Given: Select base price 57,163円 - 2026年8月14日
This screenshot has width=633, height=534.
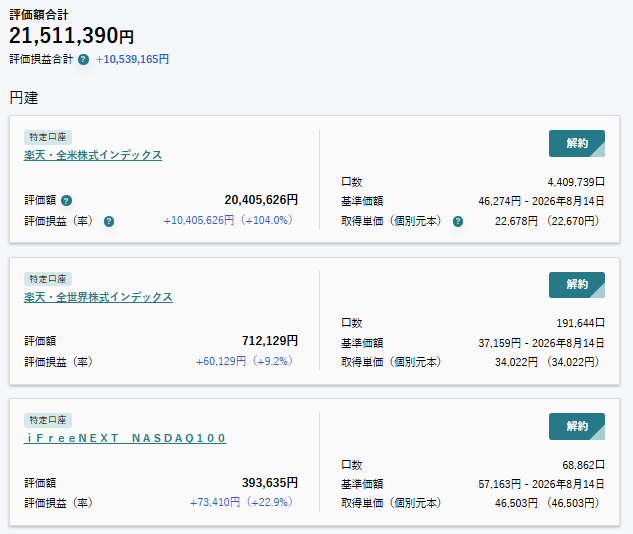Looking at the screenshot, I should coord(541,484).
